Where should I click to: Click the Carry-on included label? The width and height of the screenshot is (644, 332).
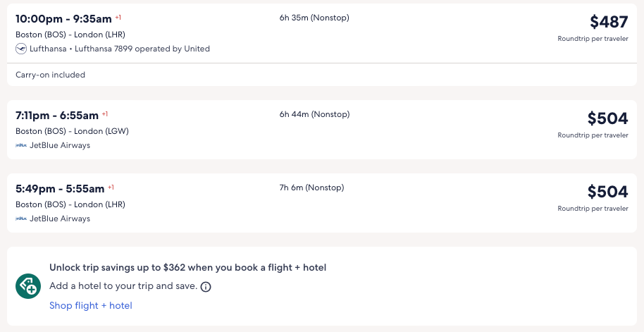pos(50,75)
